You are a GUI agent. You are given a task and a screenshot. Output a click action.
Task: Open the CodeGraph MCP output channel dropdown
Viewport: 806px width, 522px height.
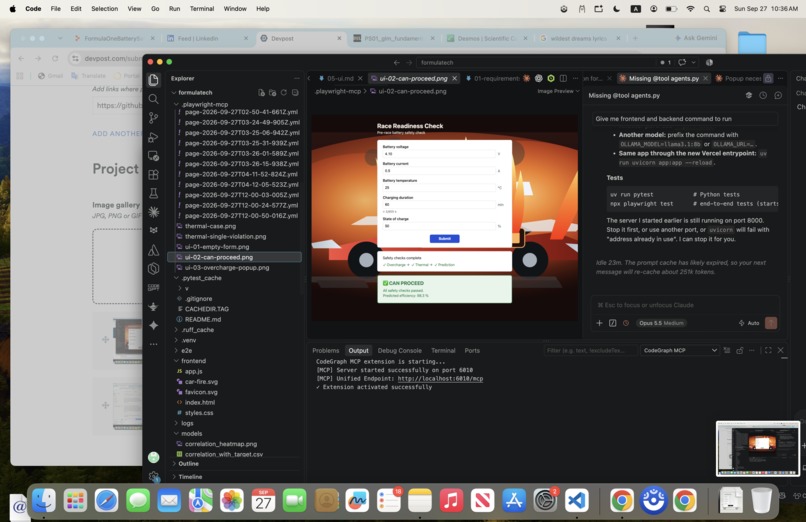(x=679, y=350)
